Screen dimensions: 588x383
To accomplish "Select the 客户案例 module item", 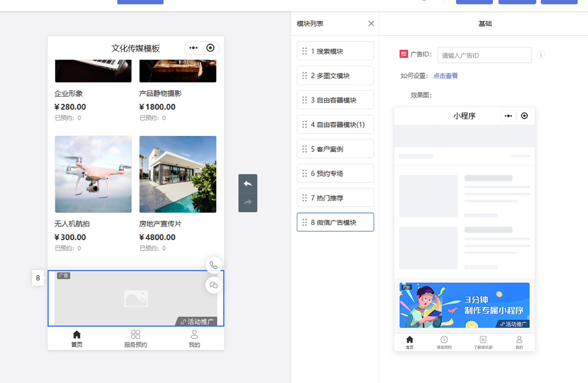I will pyautogui.click(x=335, y=149).
